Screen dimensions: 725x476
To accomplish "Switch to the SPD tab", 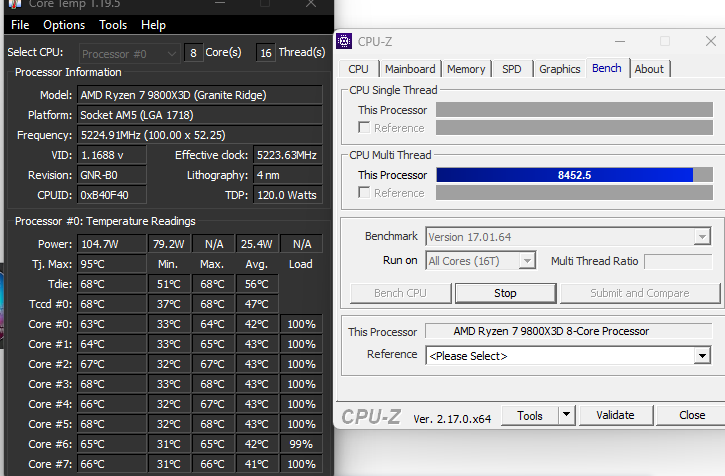I will pyautogui.click(x=511, y=69).
